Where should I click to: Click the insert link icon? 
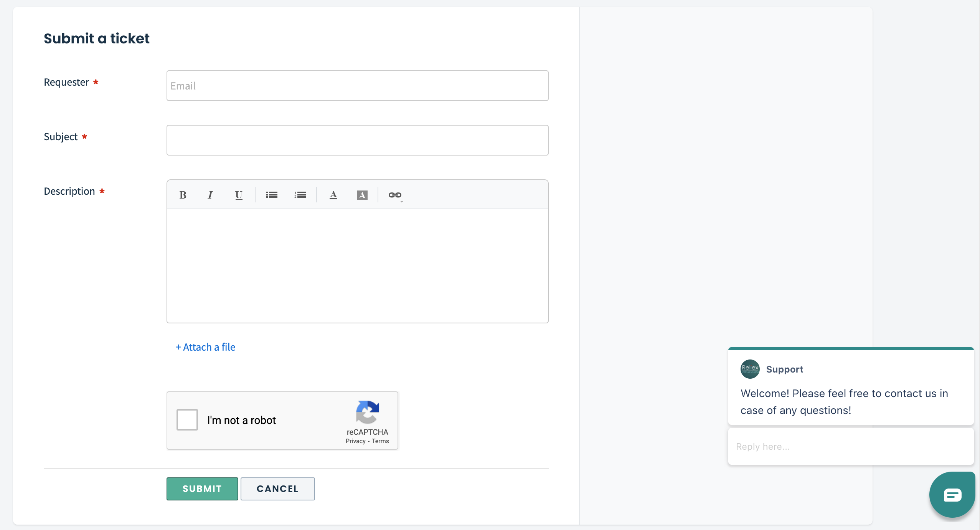tap(395, 195)
